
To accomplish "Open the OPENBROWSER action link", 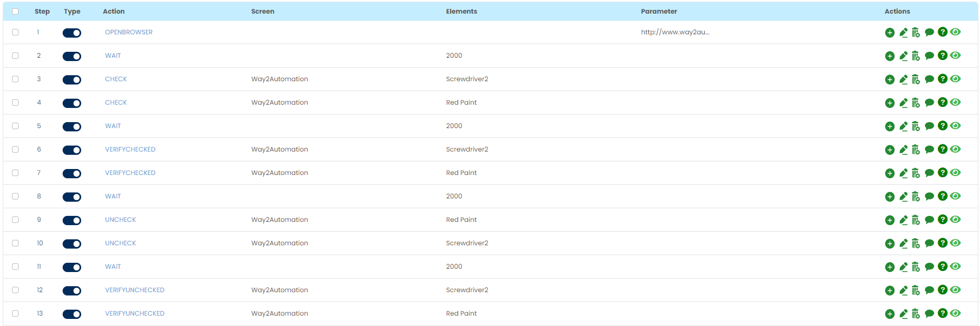I will click(x=129, y=32).
